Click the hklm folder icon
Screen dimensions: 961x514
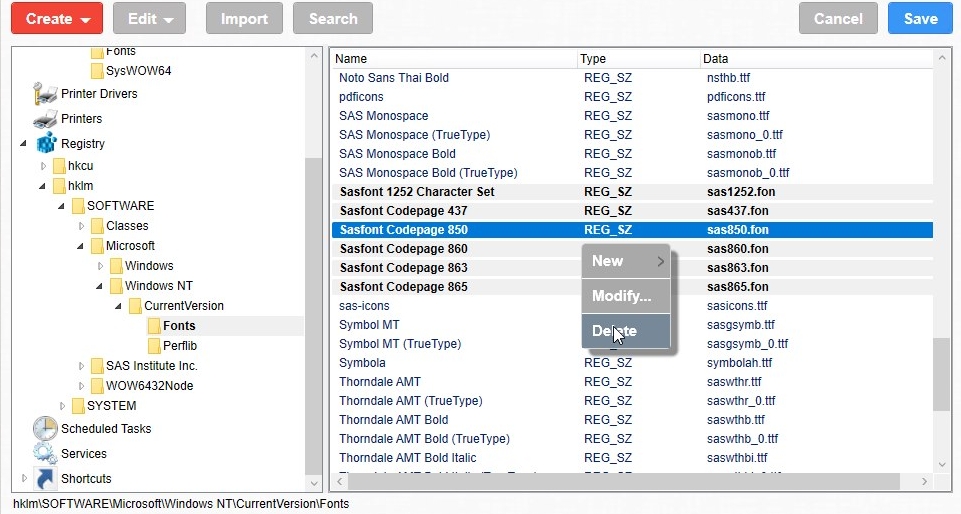pyautogui.click(x=59, y=186)
